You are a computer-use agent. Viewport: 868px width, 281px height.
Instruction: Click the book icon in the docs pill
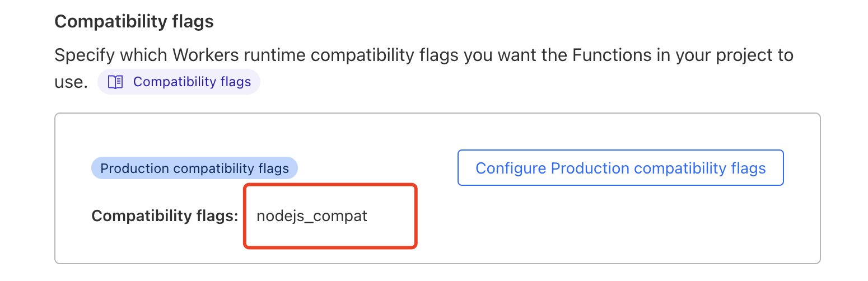(115, 82)
